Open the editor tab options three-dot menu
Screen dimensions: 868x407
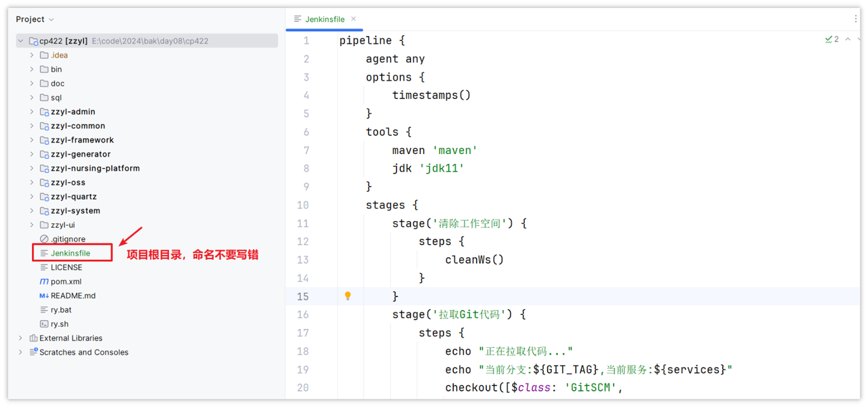856,20
